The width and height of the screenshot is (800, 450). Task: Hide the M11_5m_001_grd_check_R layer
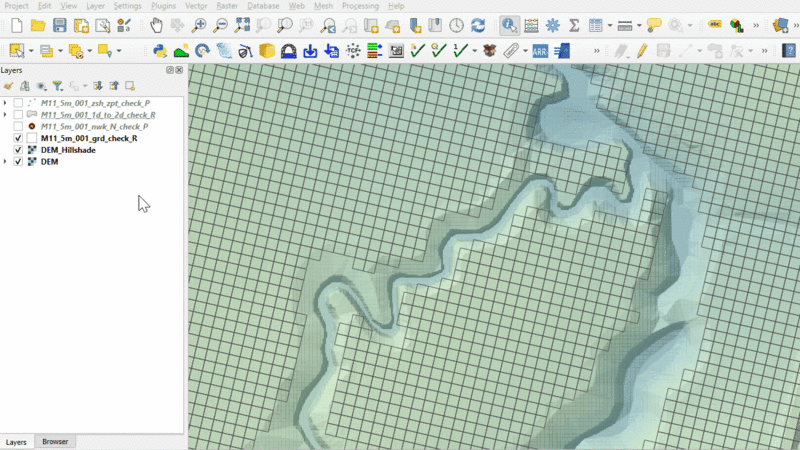pos(18,138)
